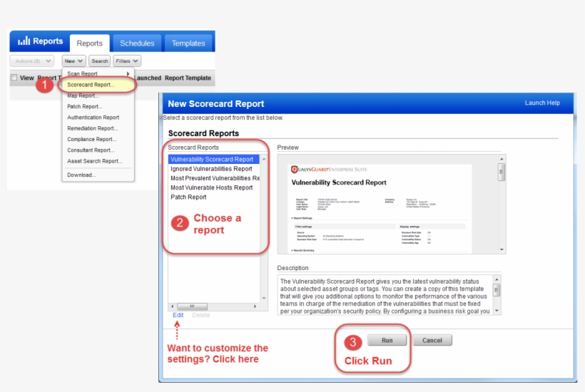Viewport: 585px width, 392px height.
Task: Click the Edit link below the list
Action: pyautogui.click(x=178, y=314)
